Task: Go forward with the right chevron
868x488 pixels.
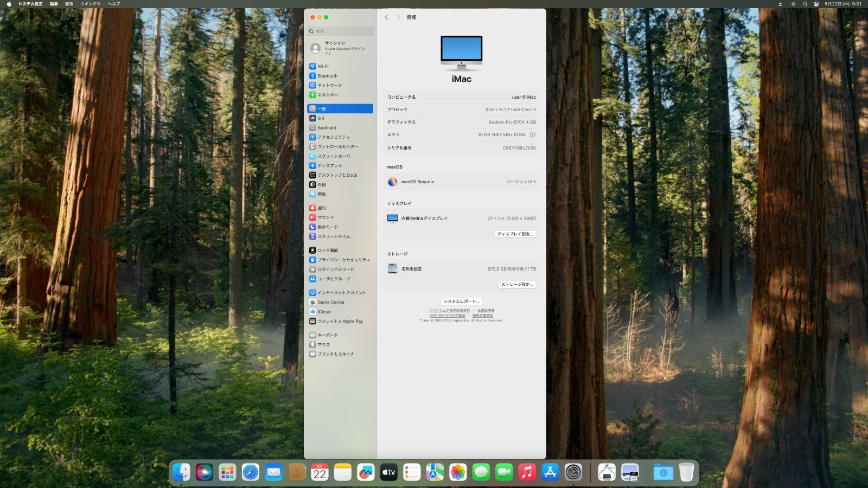Action: pyautogui.click(x=398, y=17)
